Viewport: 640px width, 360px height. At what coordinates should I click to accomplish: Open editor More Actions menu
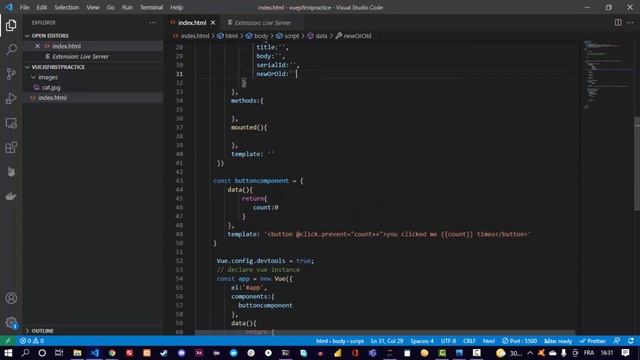click(630, 22)
